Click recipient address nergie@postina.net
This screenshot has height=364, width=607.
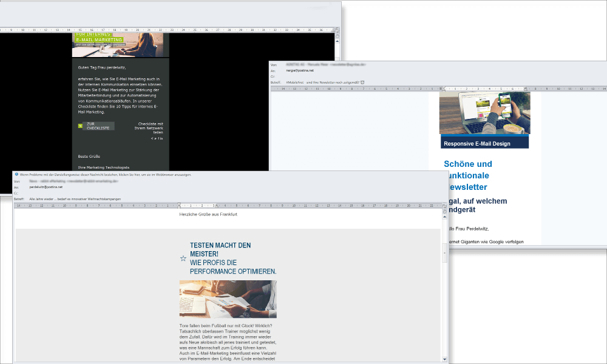click(x=299, y=70)
